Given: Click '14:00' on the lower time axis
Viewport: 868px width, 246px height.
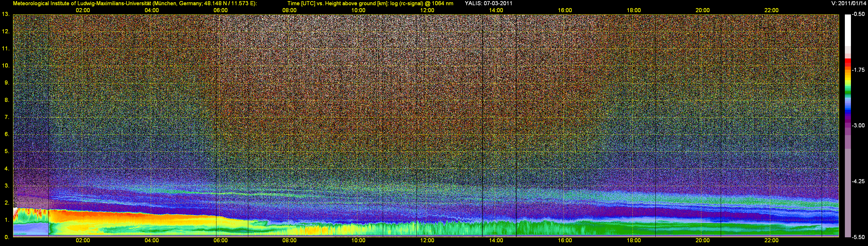Looking at the screenshot, I should (x=496, y=240).
